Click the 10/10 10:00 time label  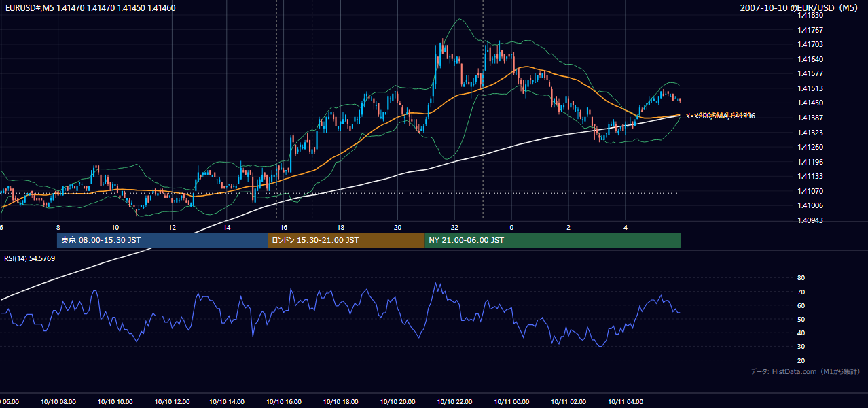tap(115, 402)
